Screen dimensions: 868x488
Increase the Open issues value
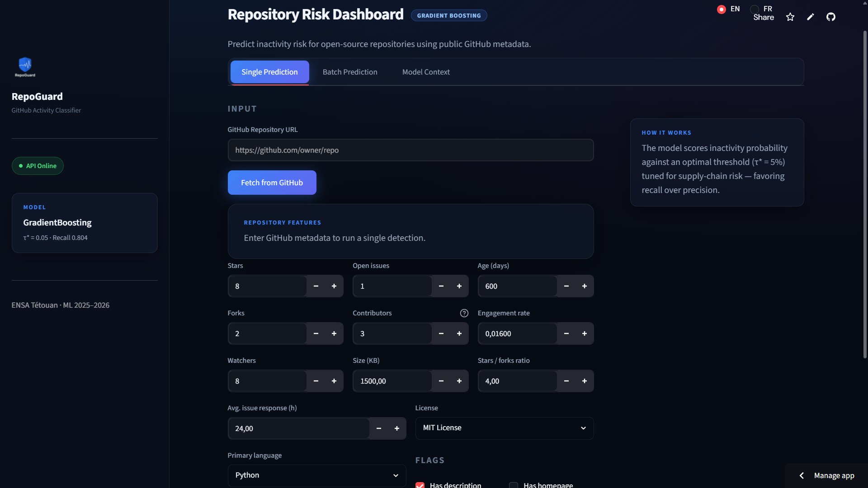(459, 286)
